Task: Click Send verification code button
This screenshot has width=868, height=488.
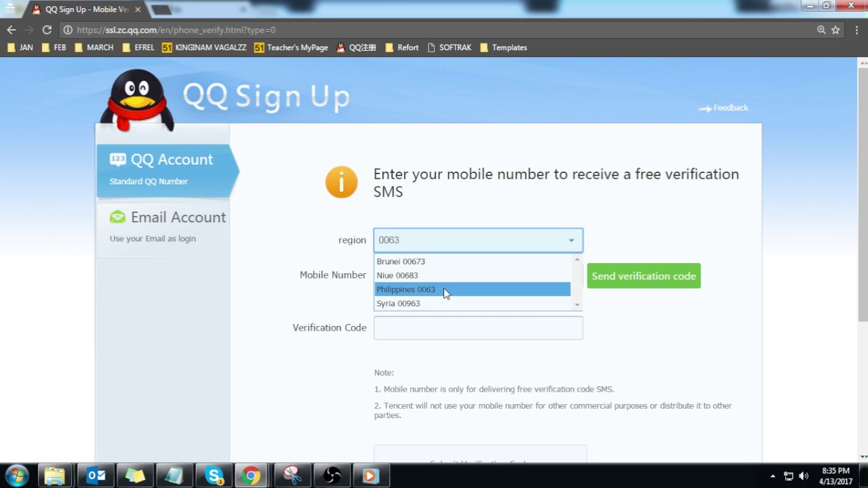Action: pyautogui.click(x=644, y=276)
